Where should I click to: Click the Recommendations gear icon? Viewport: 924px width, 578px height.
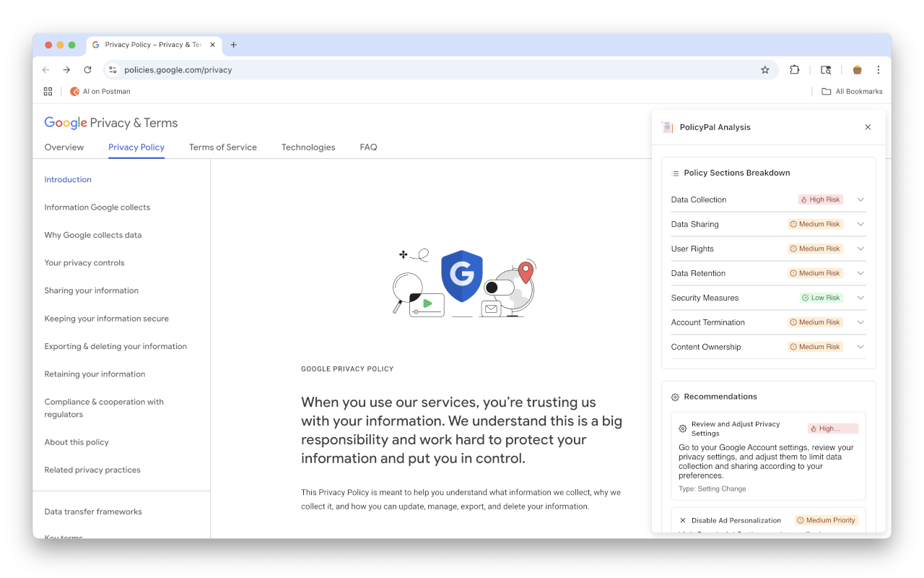(675, 397)
